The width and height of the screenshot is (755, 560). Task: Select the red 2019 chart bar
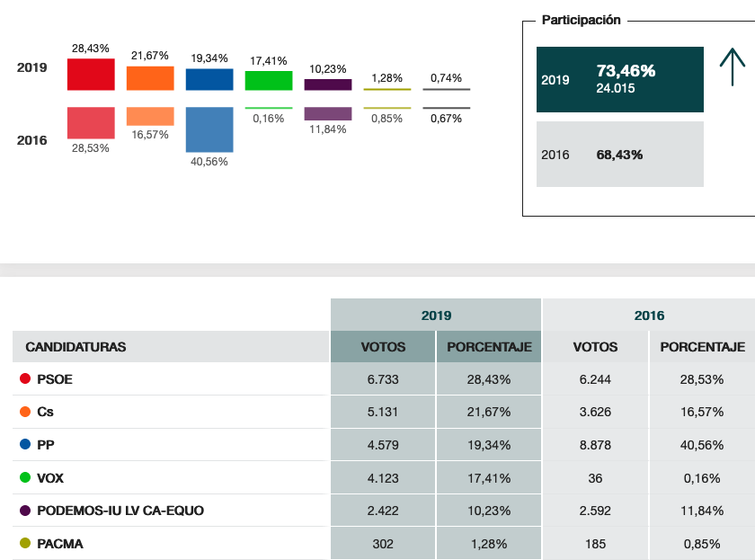91,74
